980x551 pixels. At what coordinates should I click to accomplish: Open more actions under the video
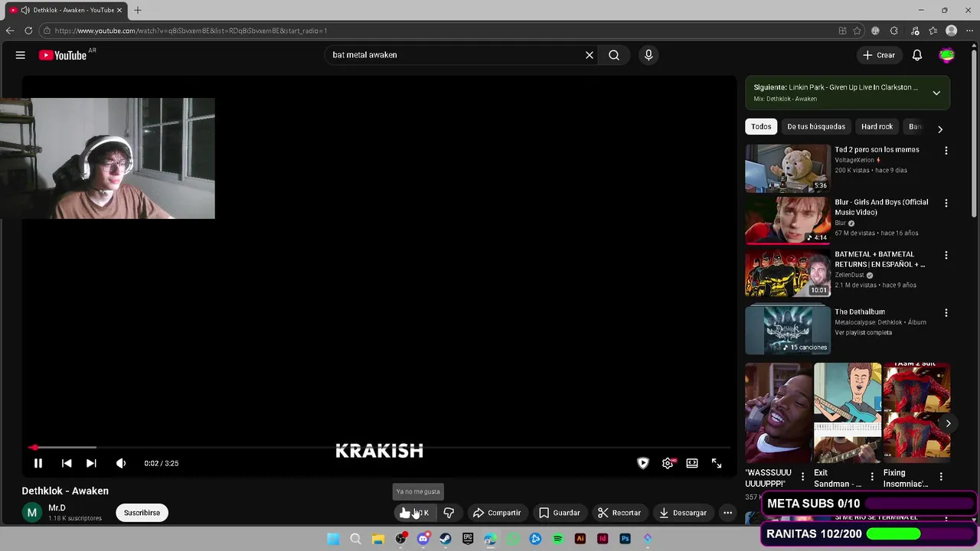click(x=728, y=513)
